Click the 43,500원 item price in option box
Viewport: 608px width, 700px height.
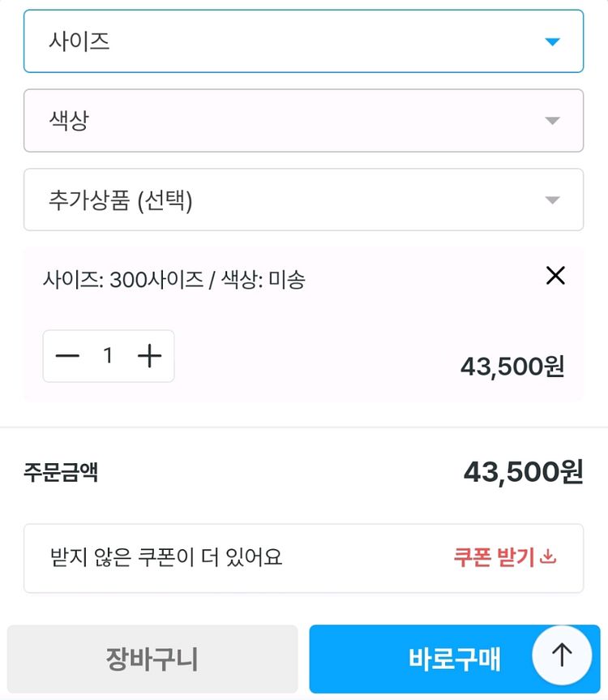(512, 367)
